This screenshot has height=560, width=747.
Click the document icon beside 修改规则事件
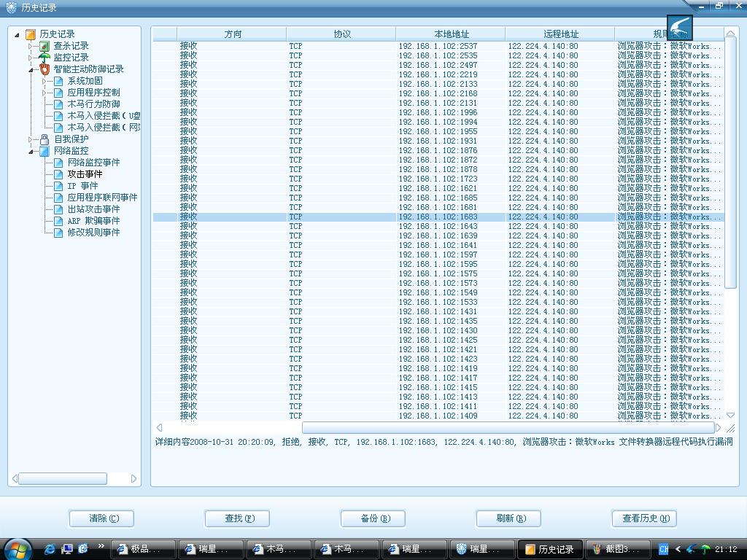tap(58, 233)
